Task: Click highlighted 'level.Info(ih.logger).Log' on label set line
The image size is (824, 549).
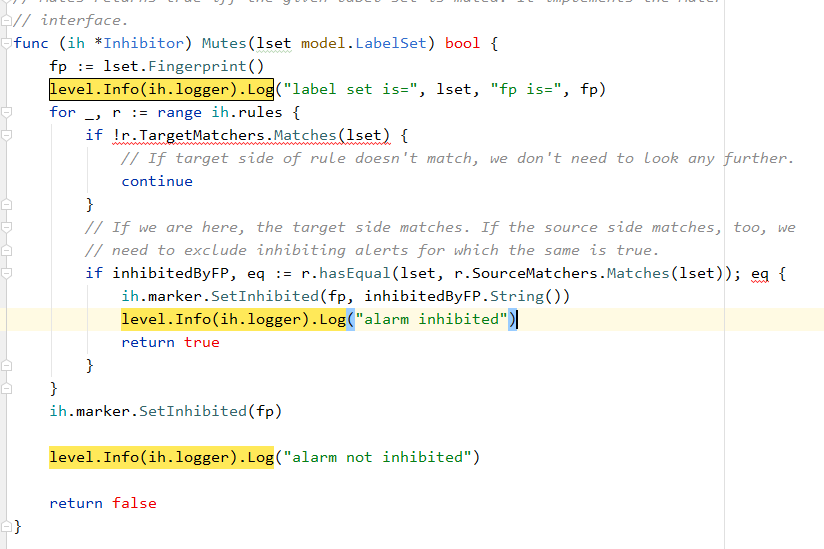Action: pos(161,89)
